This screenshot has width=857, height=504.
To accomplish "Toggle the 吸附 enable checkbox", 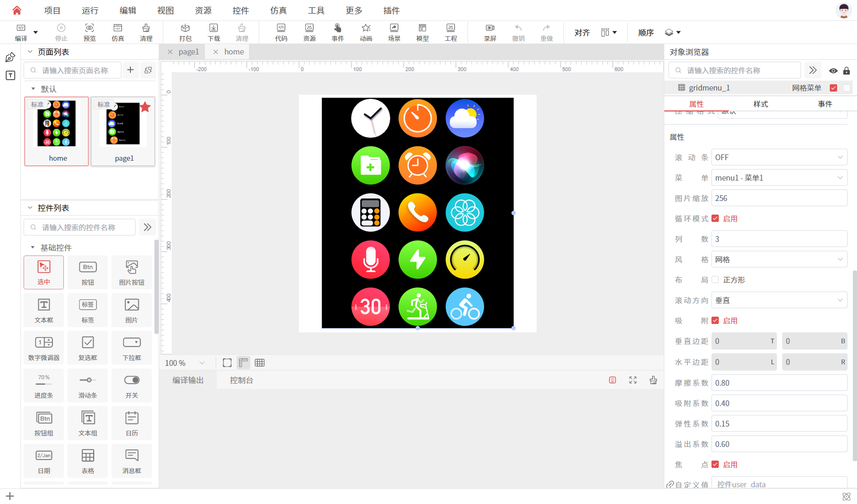I will click(715, 321).
